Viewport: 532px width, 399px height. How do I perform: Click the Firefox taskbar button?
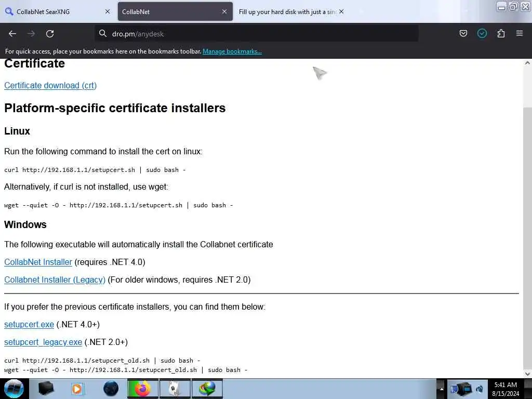tap(143, 389)
